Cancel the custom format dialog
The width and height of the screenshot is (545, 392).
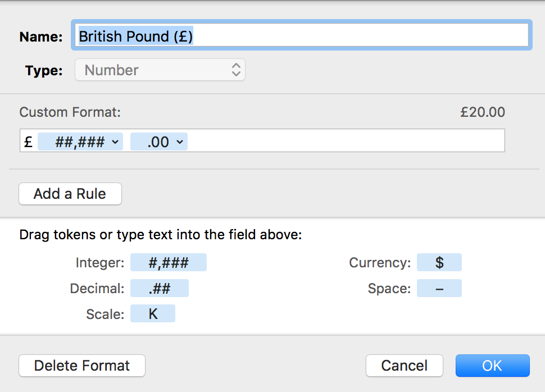point(404,366)
